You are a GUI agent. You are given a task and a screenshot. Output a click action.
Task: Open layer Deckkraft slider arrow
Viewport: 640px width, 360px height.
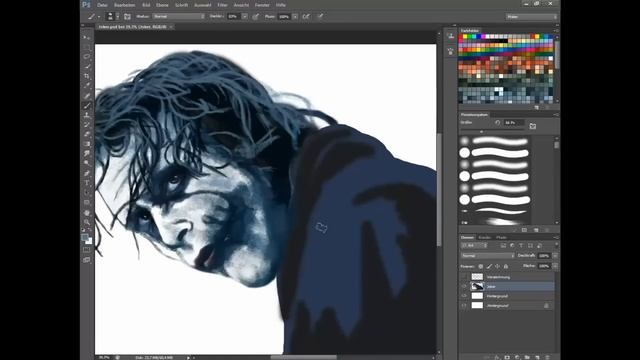(555, 256)
